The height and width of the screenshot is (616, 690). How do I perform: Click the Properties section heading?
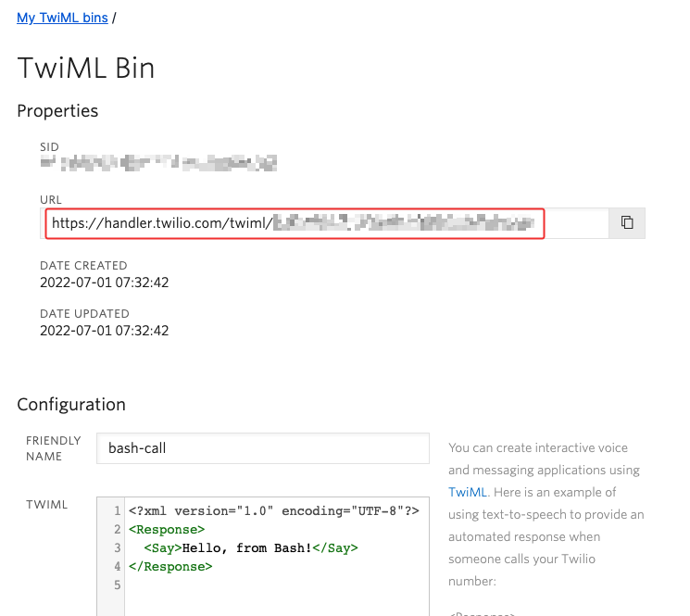pyautogui.click(x=57, y=111)
